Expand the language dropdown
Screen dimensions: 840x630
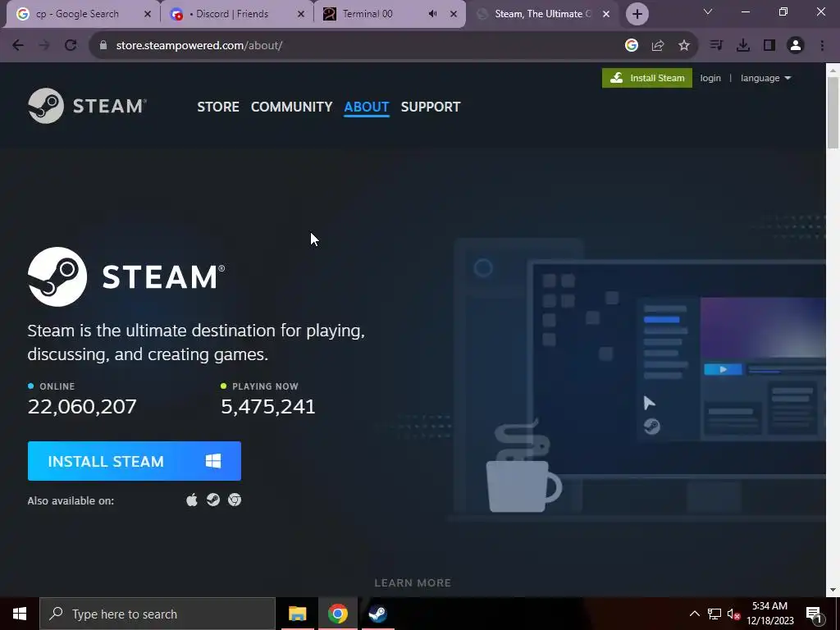click(765, 78)
